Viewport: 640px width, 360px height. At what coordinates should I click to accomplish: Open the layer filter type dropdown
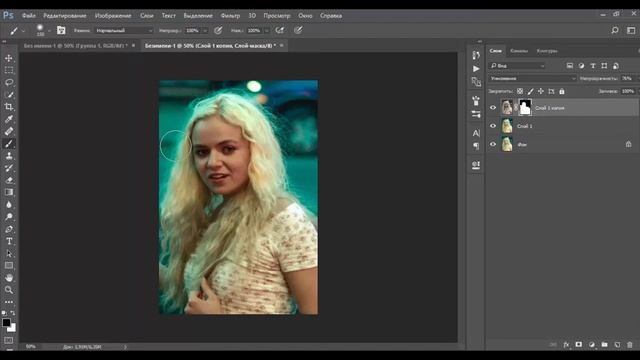518,66
